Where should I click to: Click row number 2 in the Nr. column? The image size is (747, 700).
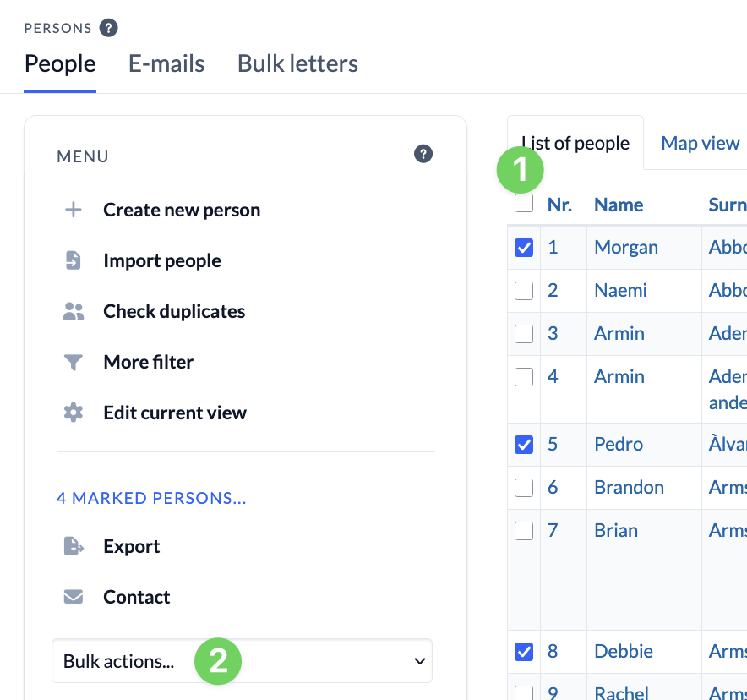tap(553, 290)
